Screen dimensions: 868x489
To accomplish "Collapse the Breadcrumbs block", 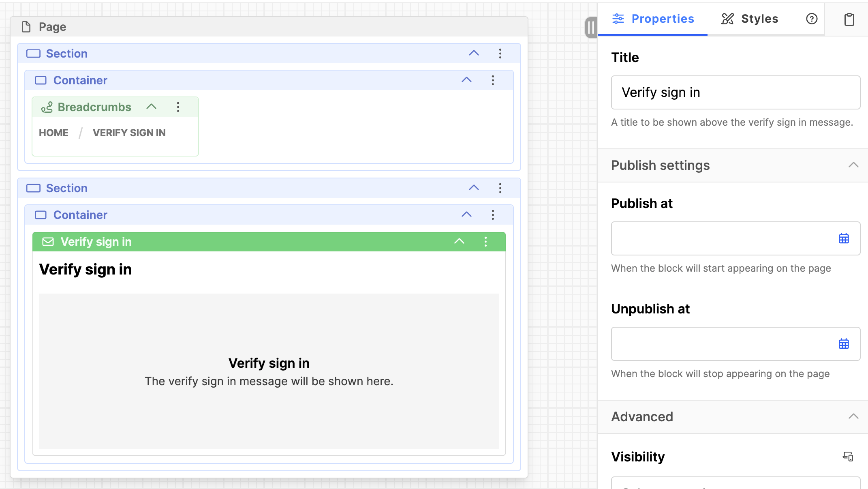I will (x=151, y=107).
